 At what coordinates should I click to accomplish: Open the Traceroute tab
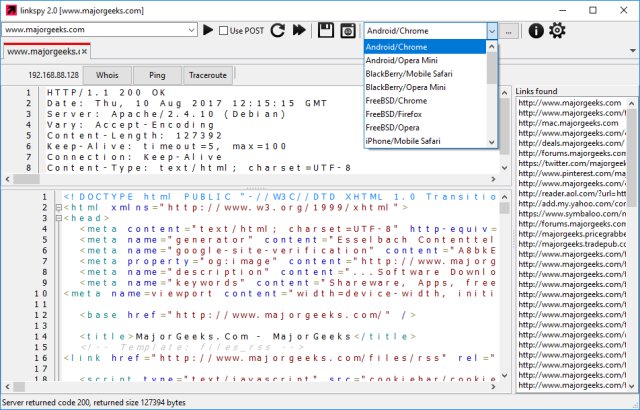click(x=207, y=75)
